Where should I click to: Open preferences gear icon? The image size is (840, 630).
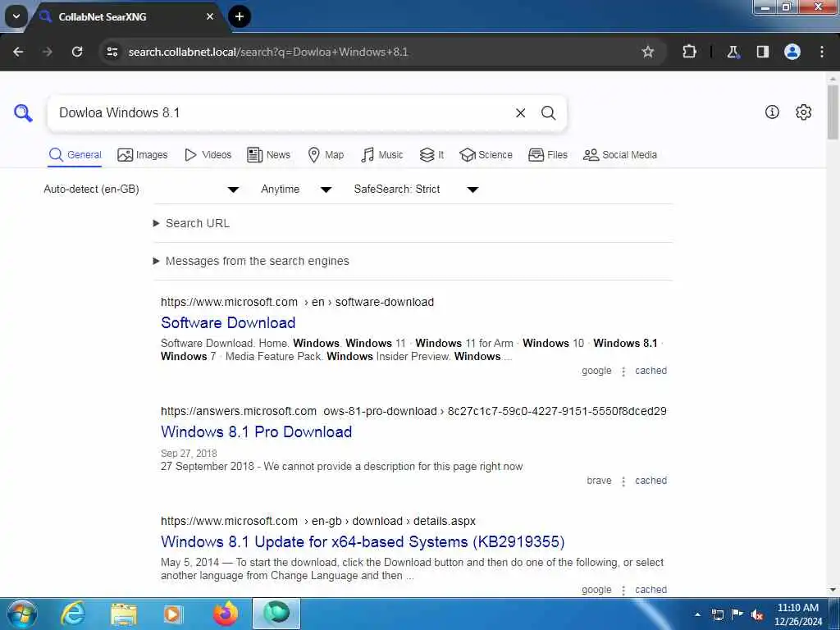click(804, 112)
